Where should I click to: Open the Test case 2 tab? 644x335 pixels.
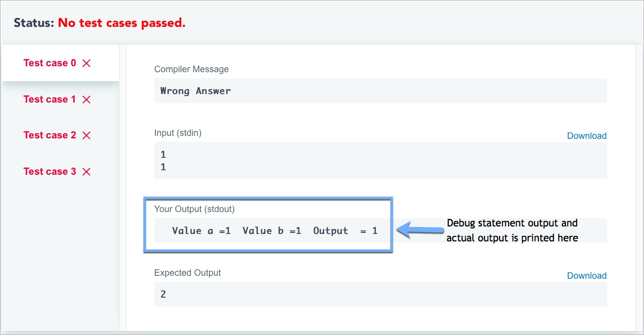(x=50, y=135)
